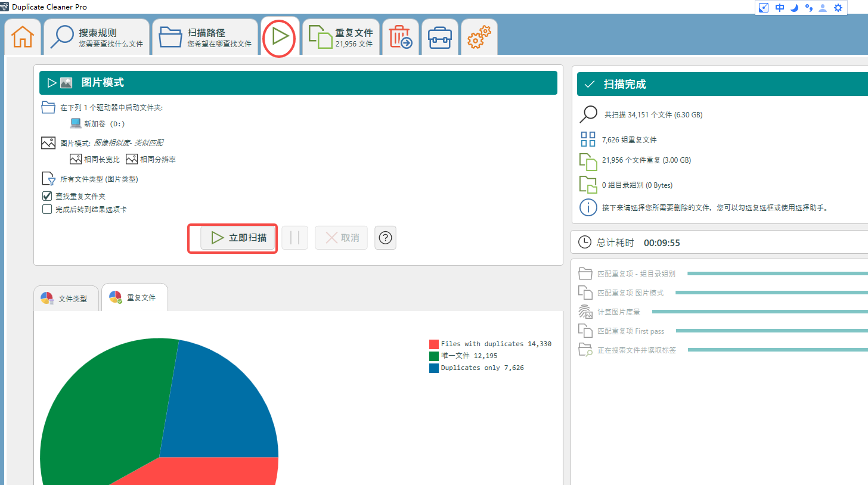Image resolution: width=868 pixels, height=485 pixels.
Task: Open the toolbox briefcase tab
Action: tap(440, 37)
